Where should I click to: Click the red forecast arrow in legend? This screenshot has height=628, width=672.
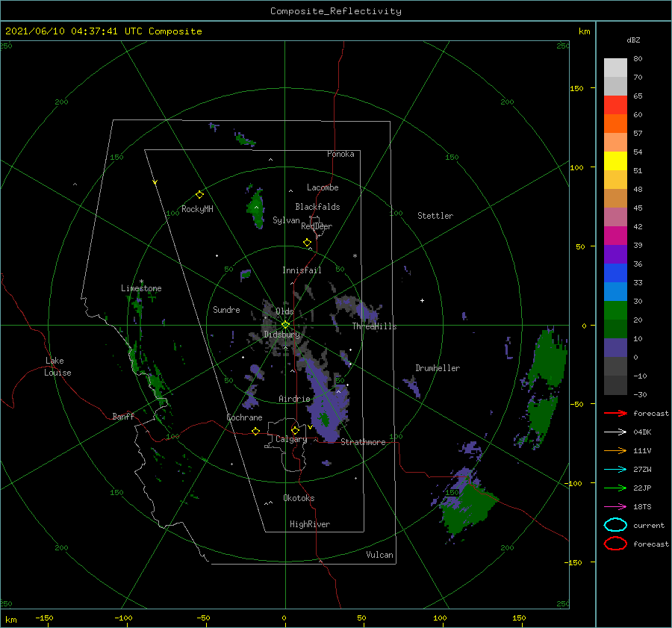tap(615, 413)
